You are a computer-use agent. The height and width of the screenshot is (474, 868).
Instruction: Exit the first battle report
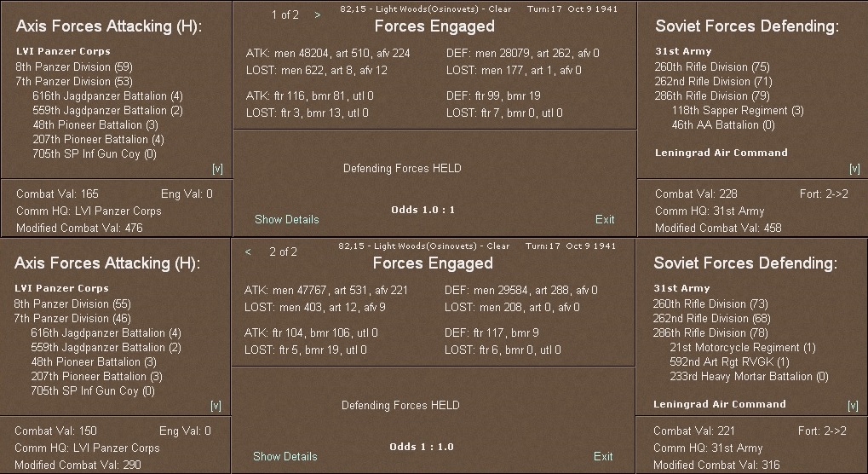[605, 219]
